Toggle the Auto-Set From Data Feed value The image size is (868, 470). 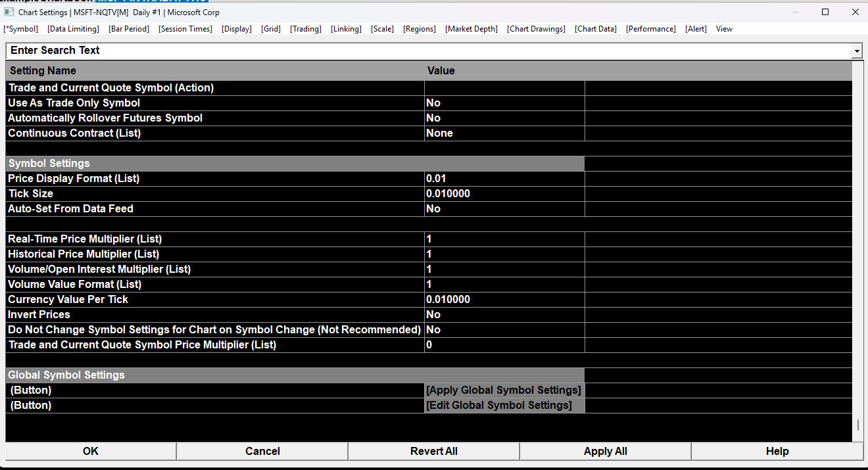(504, 209)
